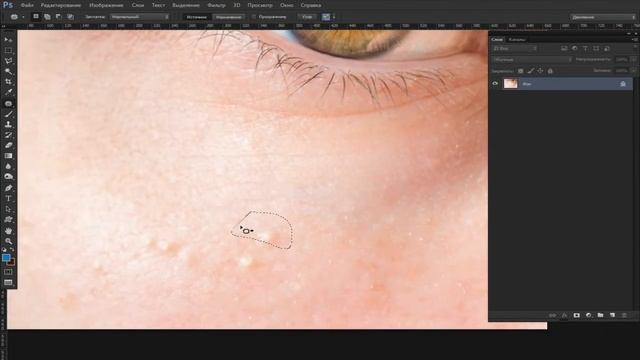640x360 pixels.
Task: Open the File menu
Action: (x=27, y=5)
